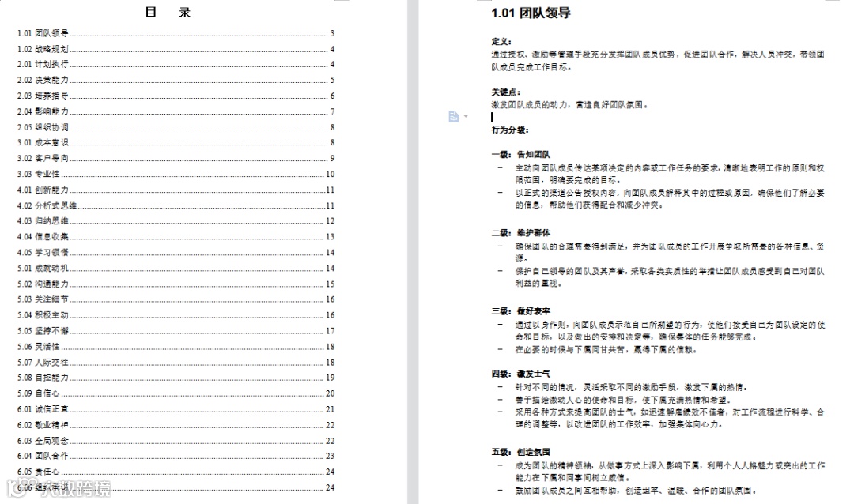Click TOC entry 6.03 全局观念

click(176, 441)
